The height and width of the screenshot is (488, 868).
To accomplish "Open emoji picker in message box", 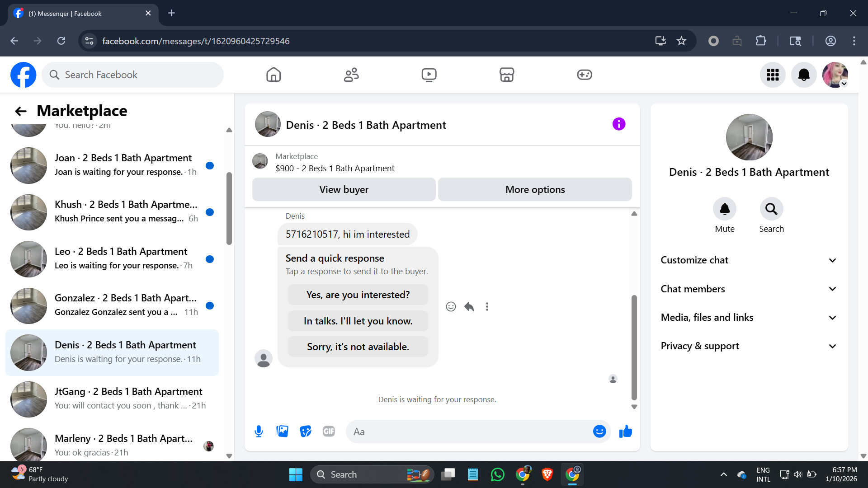I will pos(599,432).
